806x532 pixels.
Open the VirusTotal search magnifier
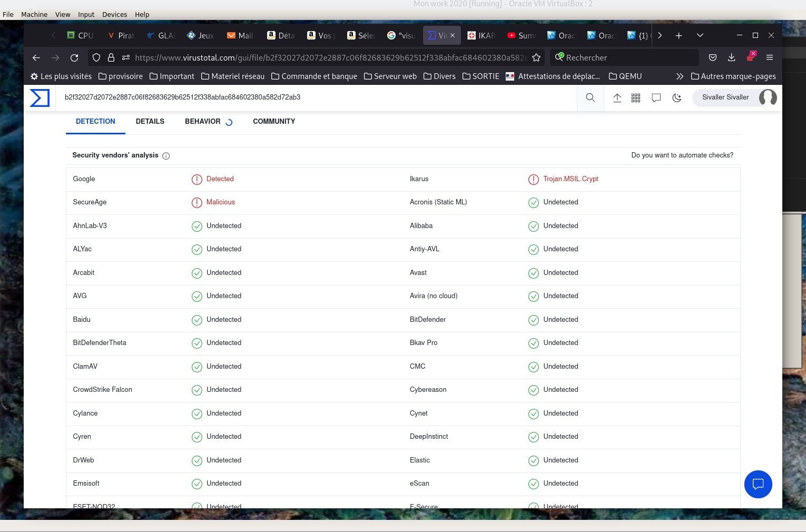(x=591, y=97)
